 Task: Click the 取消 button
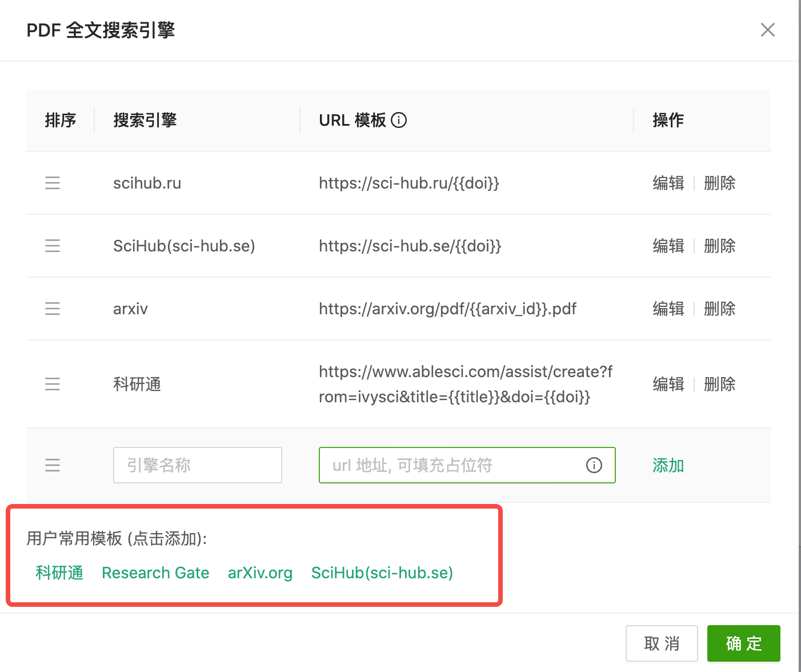(662, 643)
